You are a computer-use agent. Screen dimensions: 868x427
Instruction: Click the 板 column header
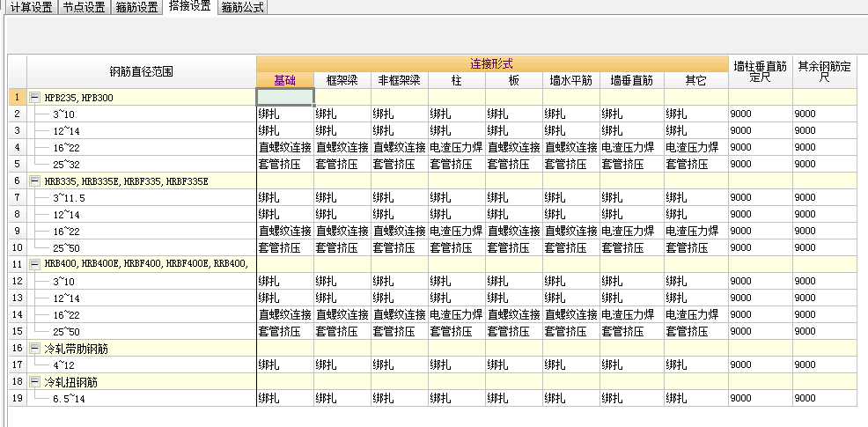point(514,80)
